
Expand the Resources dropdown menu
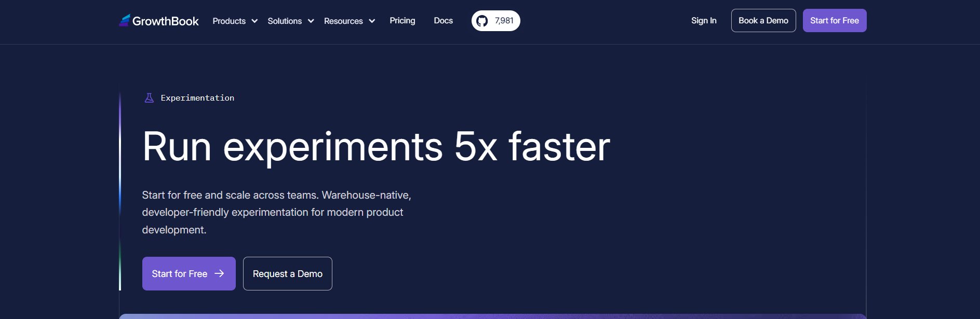click(350, 21)
